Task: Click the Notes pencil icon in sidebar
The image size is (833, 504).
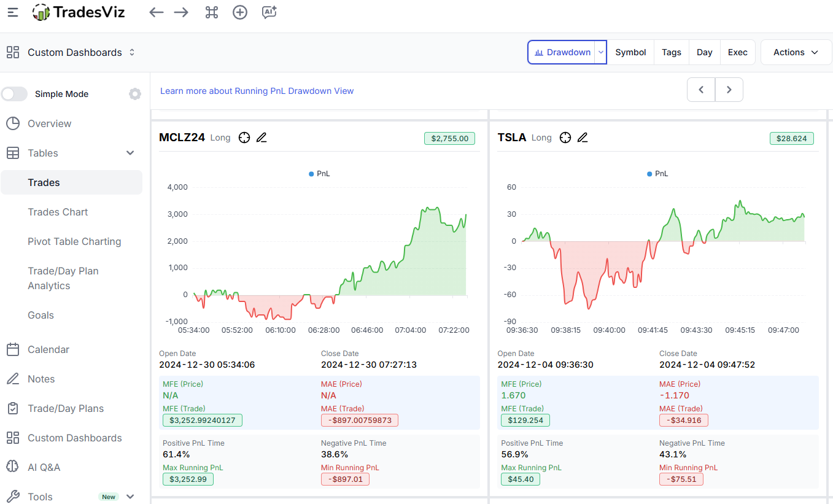Action: point(13,379)
